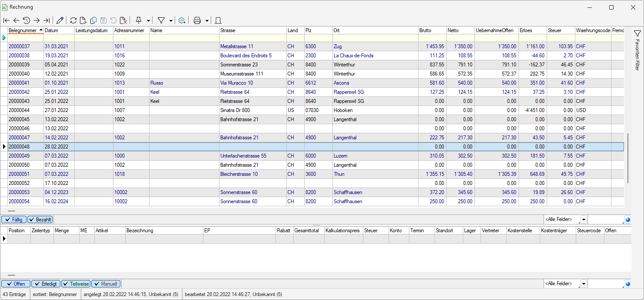The image size is (644, 300).
Task: Copy the current record
Action: click(93, 20)
